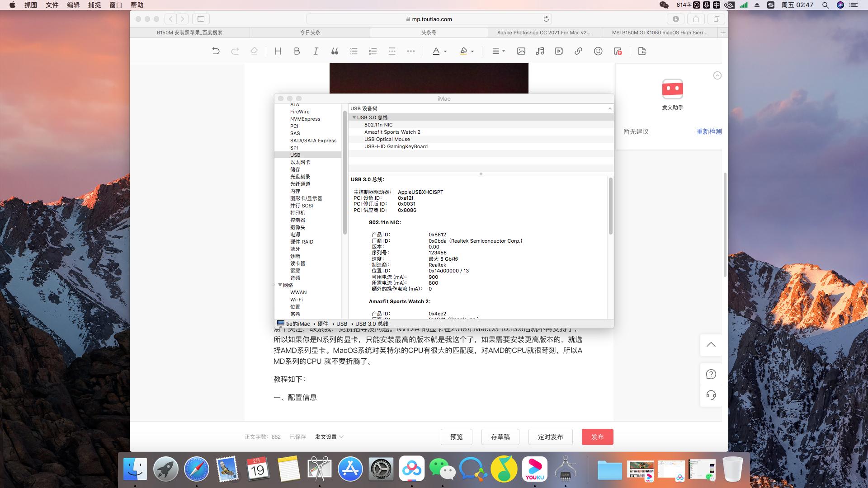868x488 pixels.
Task: Collapse the USB 3.0 总线 tree node
Action: (354, 117)
